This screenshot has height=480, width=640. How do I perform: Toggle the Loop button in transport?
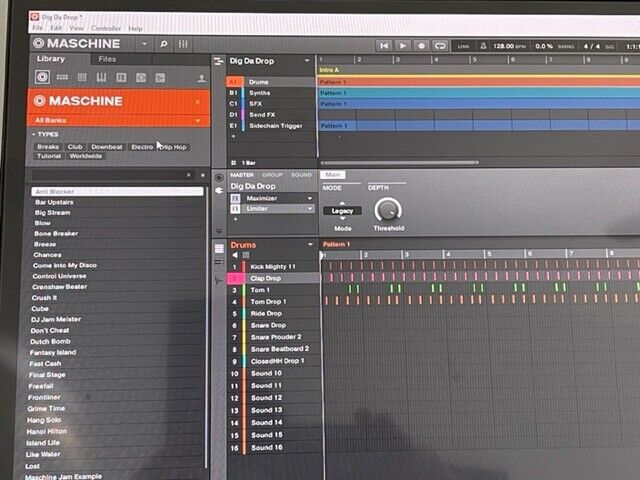coord(440,46)
